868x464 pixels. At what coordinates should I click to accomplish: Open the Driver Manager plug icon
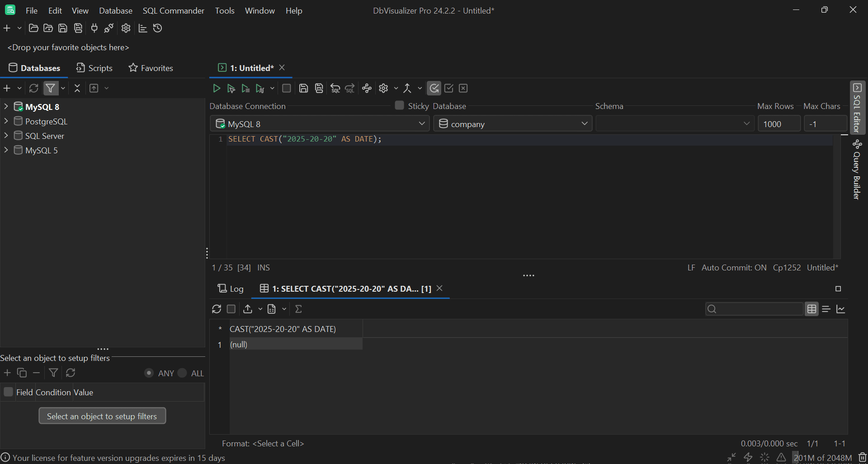pyautogui.click(x=94, y=28)
